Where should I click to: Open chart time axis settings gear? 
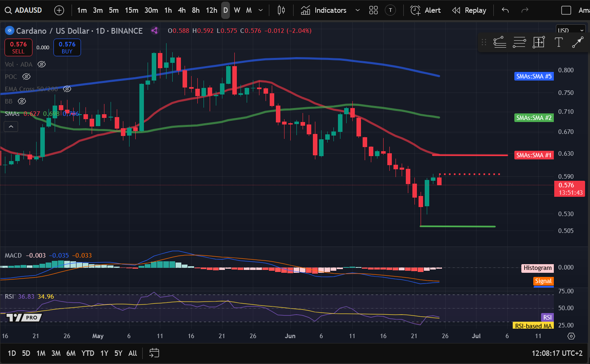571,336
